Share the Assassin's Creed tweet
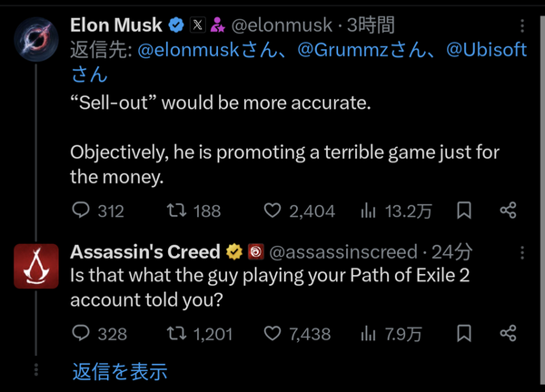Screen dimensions: 545x392 click(508, 333)
